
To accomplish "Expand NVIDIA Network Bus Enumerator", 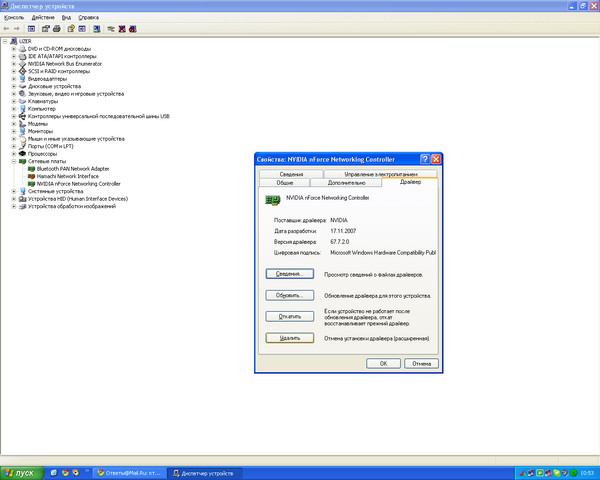I will click(x=14, y=64).
